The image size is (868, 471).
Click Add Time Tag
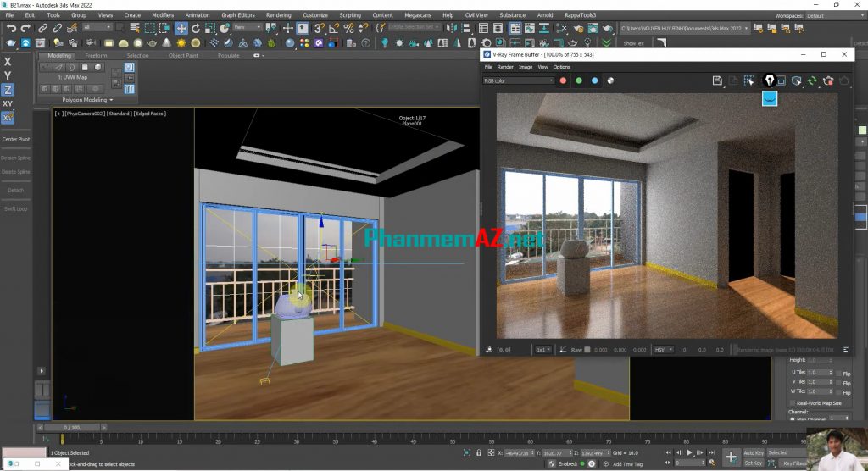pyautogui.click(x=627, y=464)
